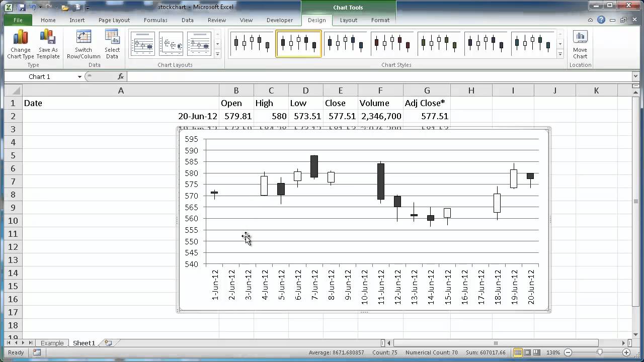Apply first gray candlestick chart style
Image resolution: width=644 pixels, height=362 pixels.
(x=252, y=44)
